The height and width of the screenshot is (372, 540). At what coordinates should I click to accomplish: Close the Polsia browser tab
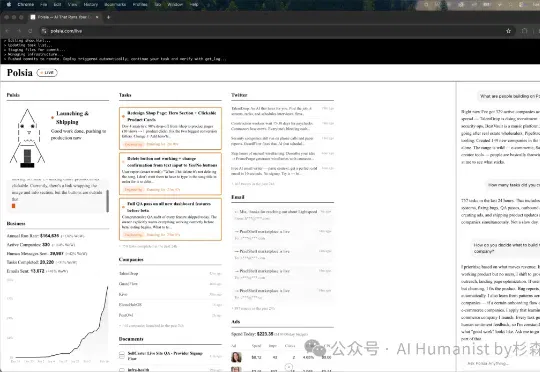[x=97, y=17]
